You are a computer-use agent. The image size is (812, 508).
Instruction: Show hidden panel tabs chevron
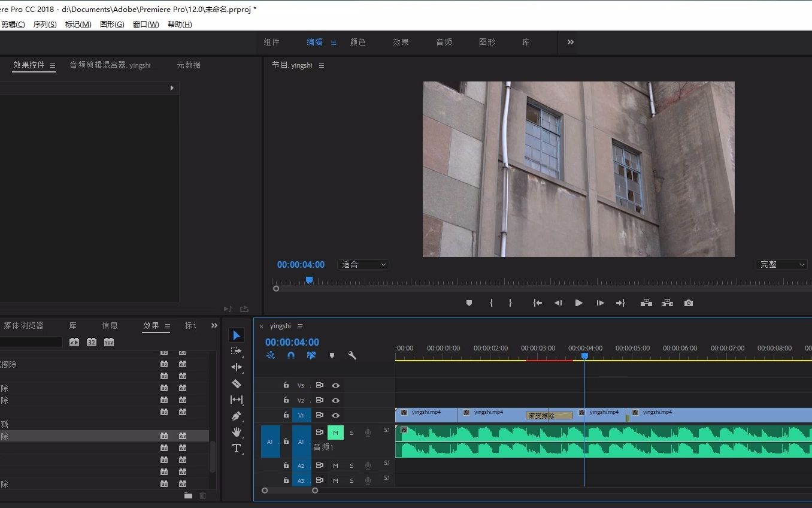214,325
